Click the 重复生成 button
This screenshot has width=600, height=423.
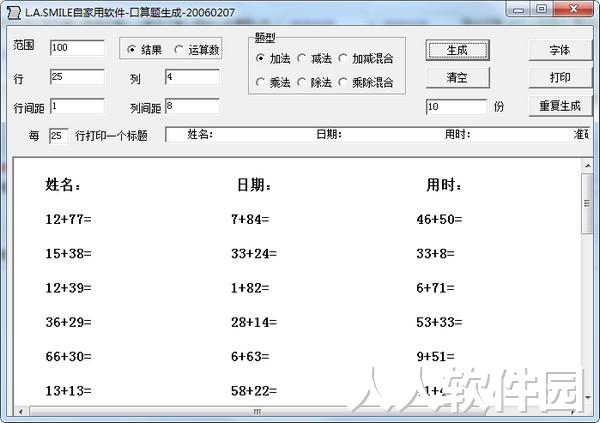[x=560, y=106]
